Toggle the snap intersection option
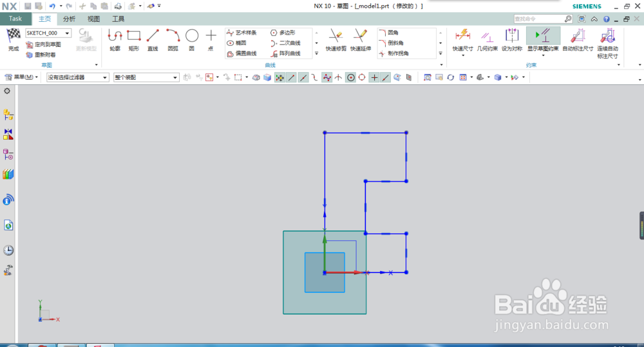The width and height of the screenshot is (644, 347). click(338, 77)
